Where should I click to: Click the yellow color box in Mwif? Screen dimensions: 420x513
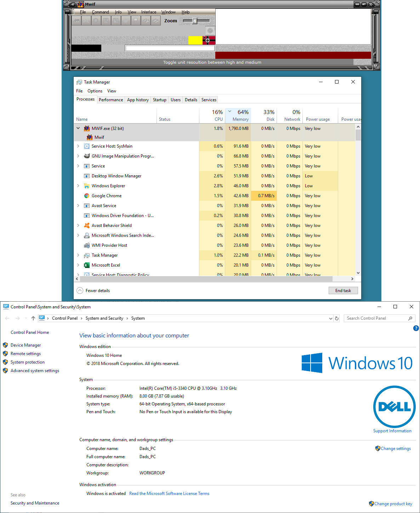pyautogui.click(x=195, y=40)
